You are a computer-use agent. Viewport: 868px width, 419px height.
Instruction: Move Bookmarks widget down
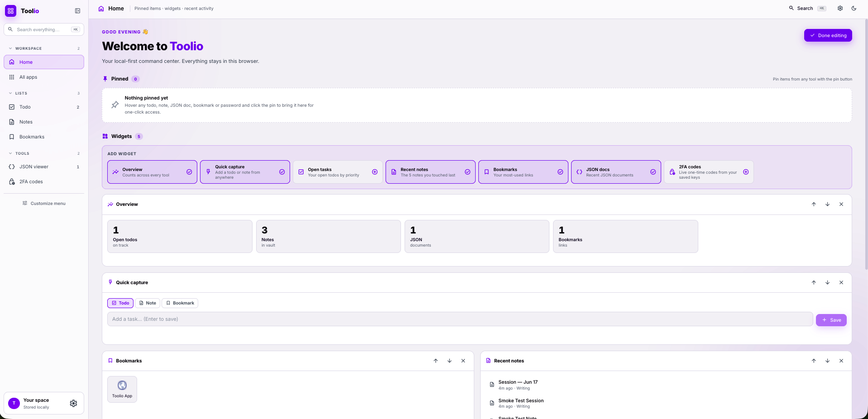pyautogui.click(x=449, y=361)
